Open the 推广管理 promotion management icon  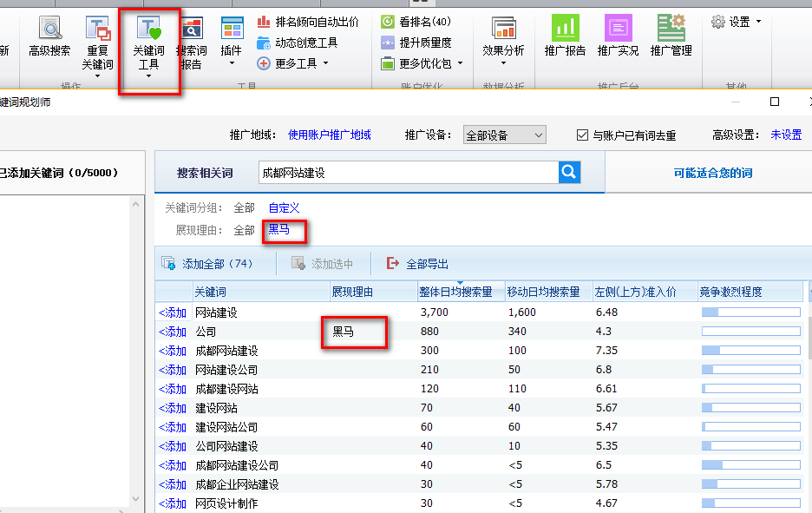click(671, 37)
